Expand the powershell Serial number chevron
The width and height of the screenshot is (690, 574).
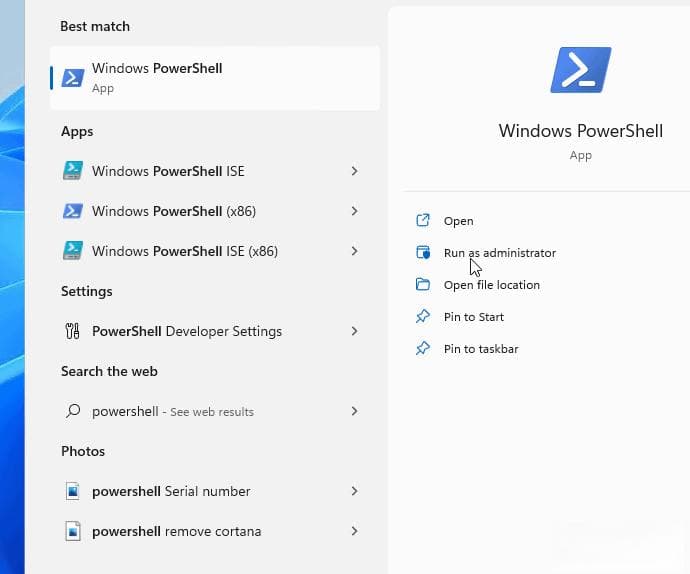pos(354,491)
